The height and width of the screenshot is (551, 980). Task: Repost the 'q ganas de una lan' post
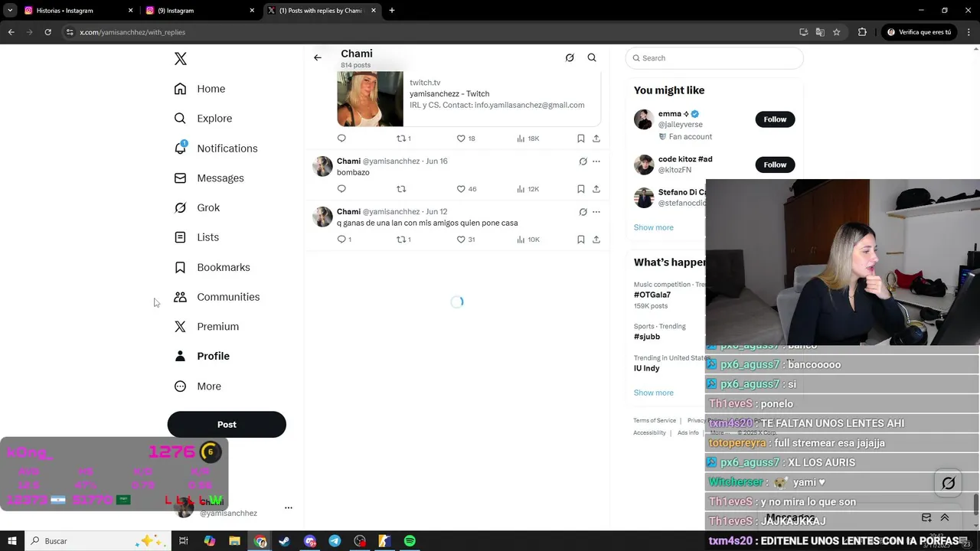(x=403, y=240)
